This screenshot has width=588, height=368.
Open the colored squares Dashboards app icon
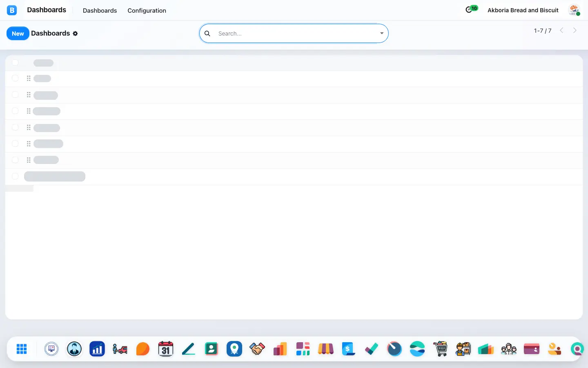click(303, 349)
